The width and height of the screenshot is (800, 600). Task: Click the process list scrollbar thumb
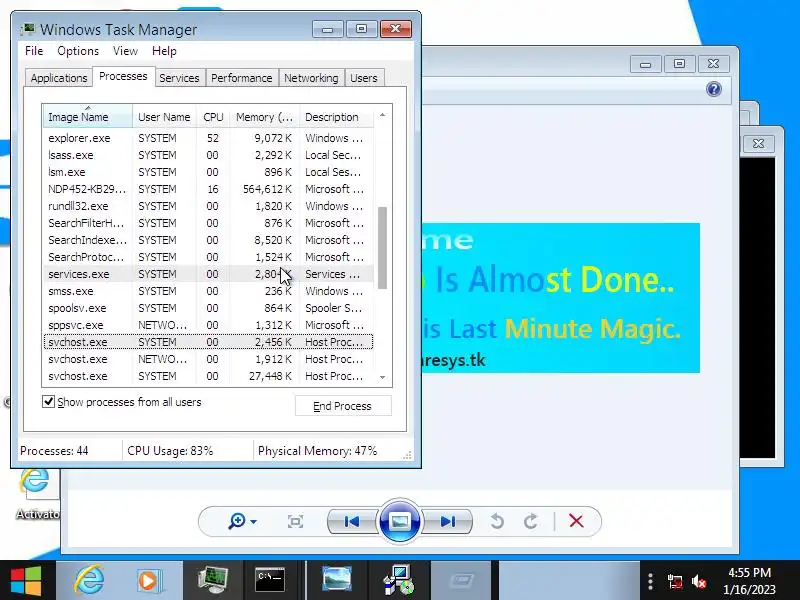point(382,247)
